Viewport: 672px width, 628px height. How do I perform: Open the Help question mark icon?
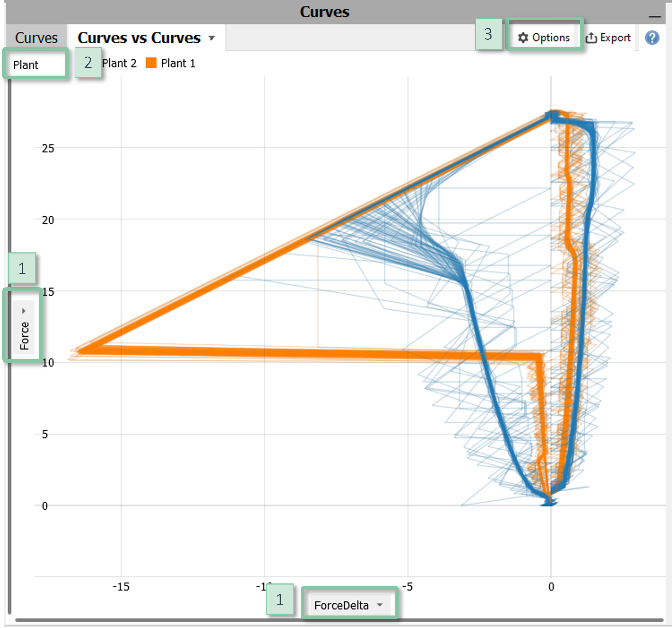(652, 38)
